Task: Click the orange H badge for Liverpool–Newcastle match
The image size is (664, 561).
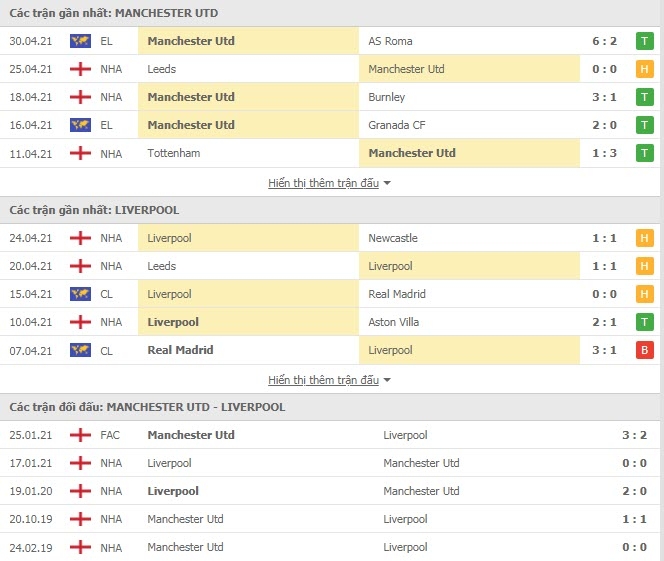Action: pyautogui.click(x=644, y=238)
